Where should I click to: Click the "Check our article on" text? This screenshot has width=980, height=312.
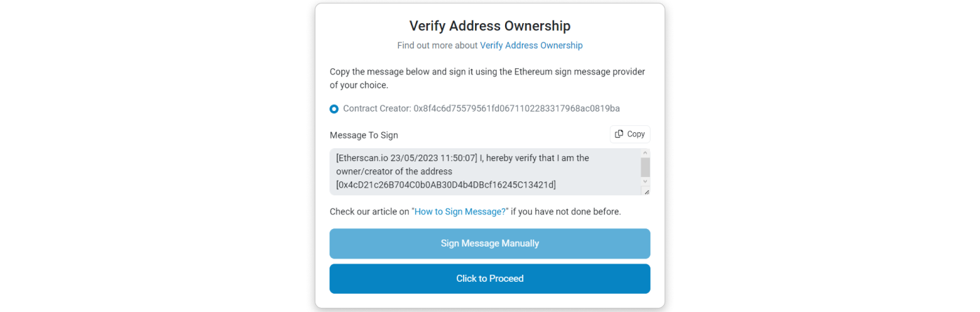click(x=370, y=212)
